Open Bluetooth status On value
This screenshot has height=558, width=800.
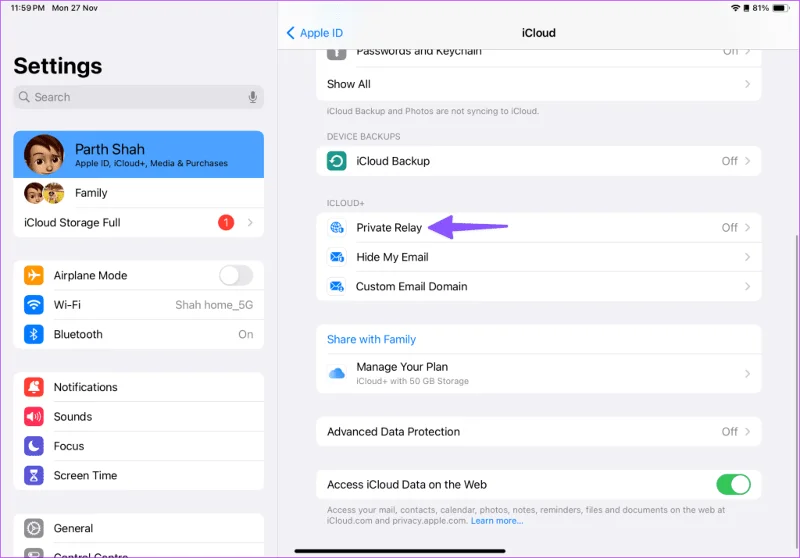[246, 335]
